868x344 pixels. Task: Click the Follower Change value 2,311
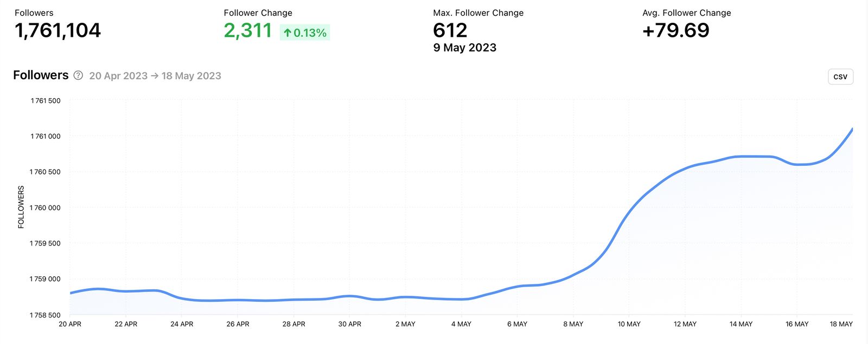point(248,31)
